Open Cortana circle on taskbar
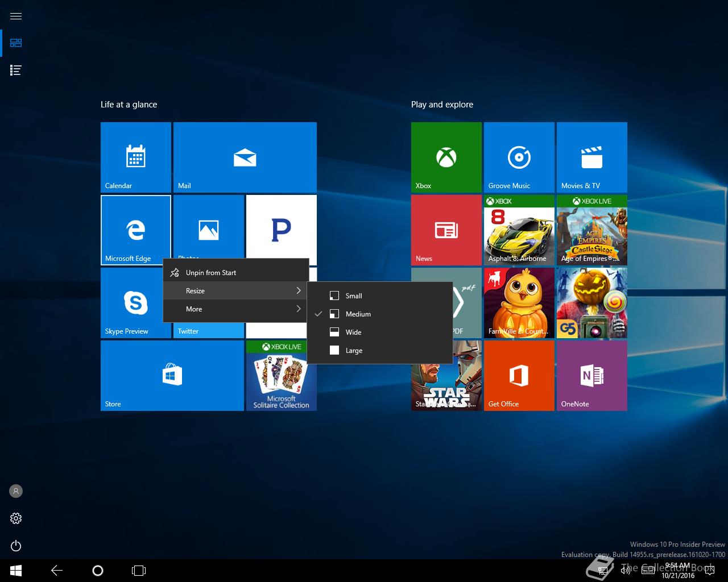 tap(98, 571)
